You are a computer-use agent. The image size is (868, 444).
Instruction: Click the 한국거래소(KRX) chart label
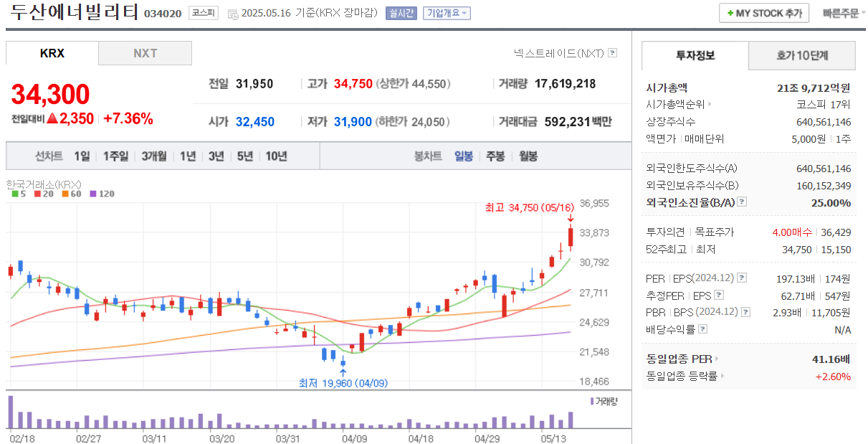[44, 184]
